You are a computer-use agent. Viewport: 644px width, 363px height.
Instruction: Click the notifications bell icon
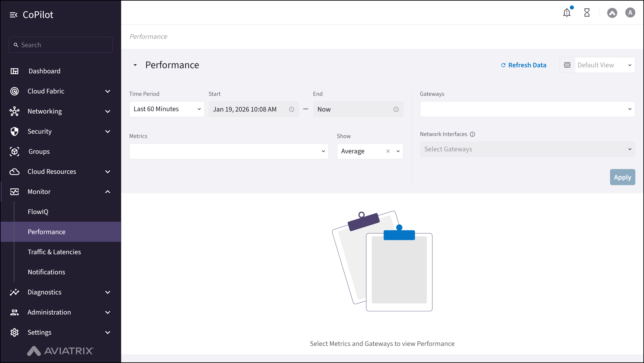click(x=567, y=13)
